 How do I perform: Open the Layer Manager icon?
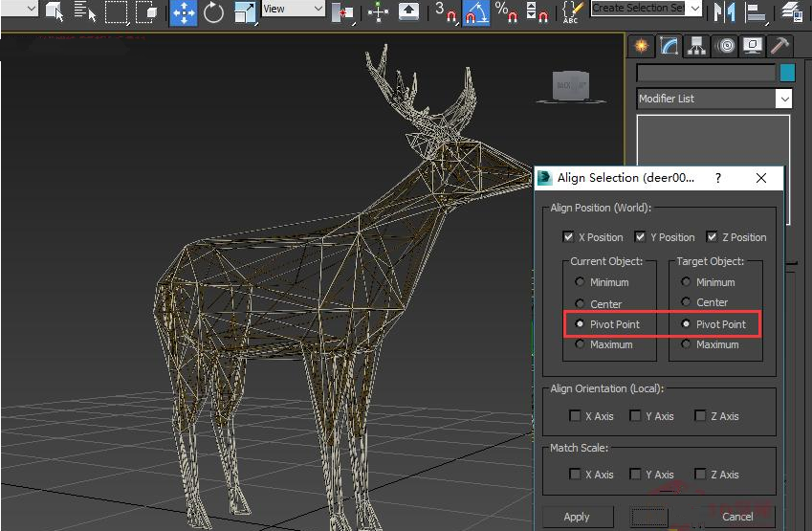[x=792, y=11]
